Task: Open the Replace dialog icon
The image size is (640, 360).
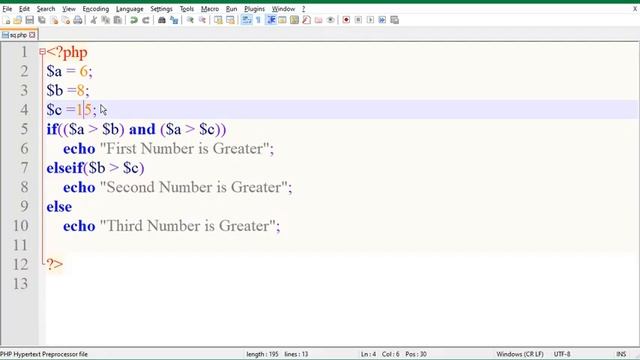Action: point(174,20)
